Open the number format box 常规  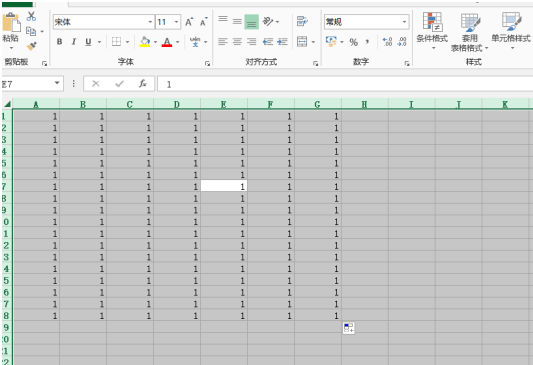[x=366, y=22]
